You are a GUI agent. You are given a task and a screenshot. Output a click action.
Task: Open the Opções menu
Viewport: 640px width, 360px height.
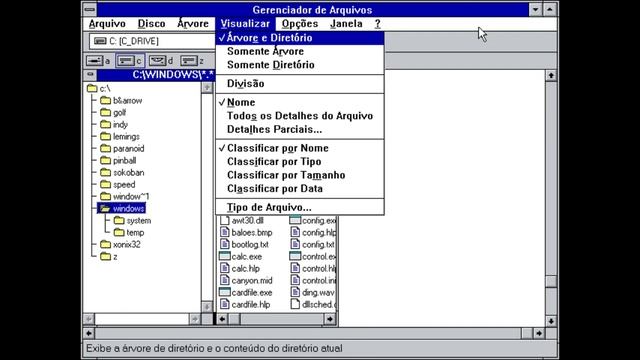(300, 24)
